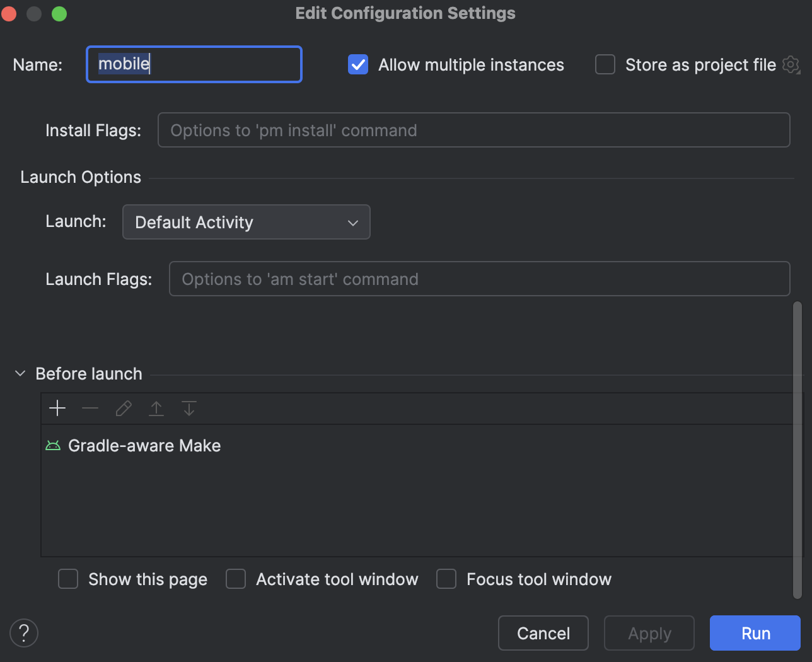Click the move task up arrow icon

(x=156, y=409)
